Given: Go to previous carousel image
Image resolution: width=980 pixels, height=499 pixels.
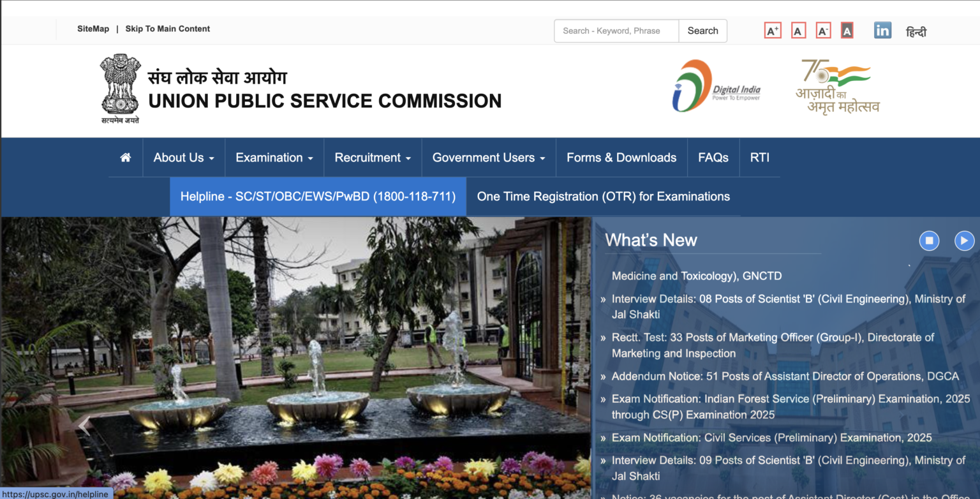Looking at the screenshot, I should (84, 426).
